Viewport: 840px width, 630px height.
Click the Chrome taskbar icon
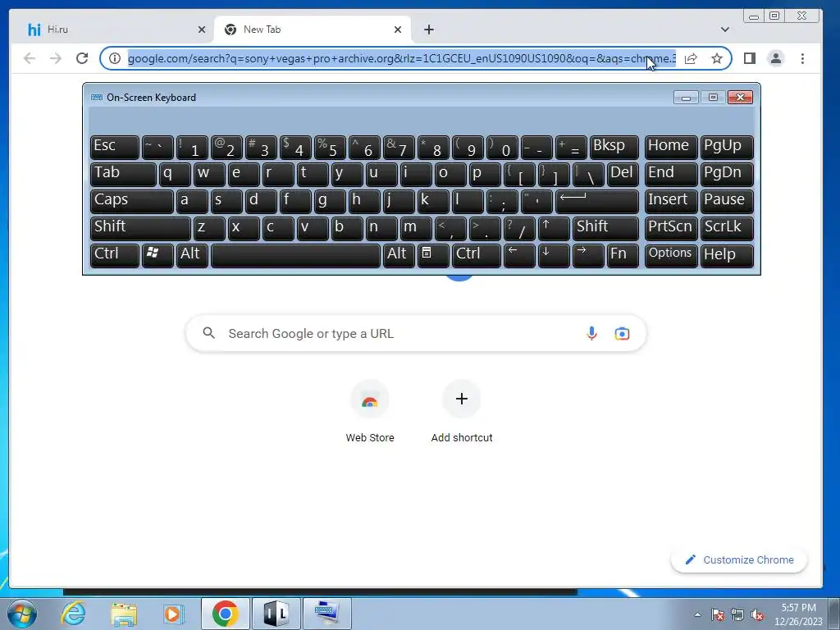[225, 614]
